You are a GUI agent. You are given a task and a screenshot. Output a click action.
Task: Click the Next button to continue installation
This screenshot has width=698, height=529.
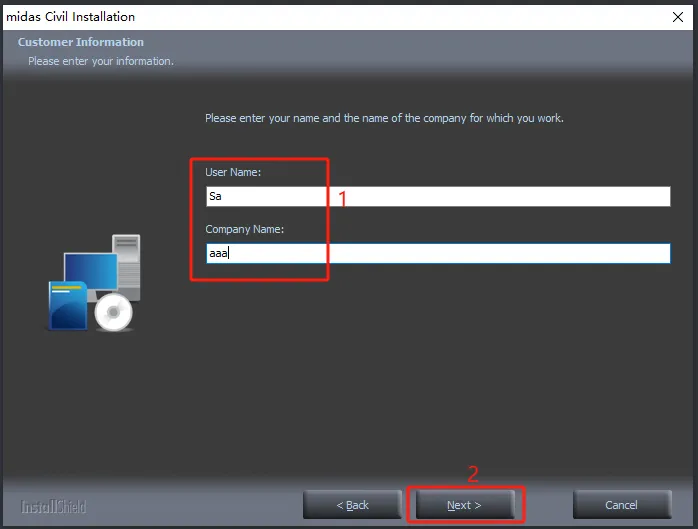(x=464, y=505)
